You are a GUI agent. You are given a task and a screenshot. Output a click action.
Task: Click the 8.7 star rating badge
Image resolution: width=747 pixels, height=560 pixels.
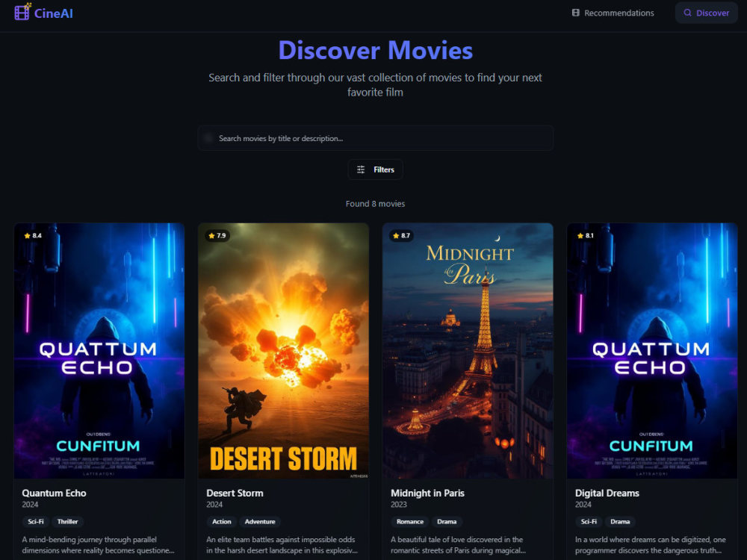click(x=402, y=236)
